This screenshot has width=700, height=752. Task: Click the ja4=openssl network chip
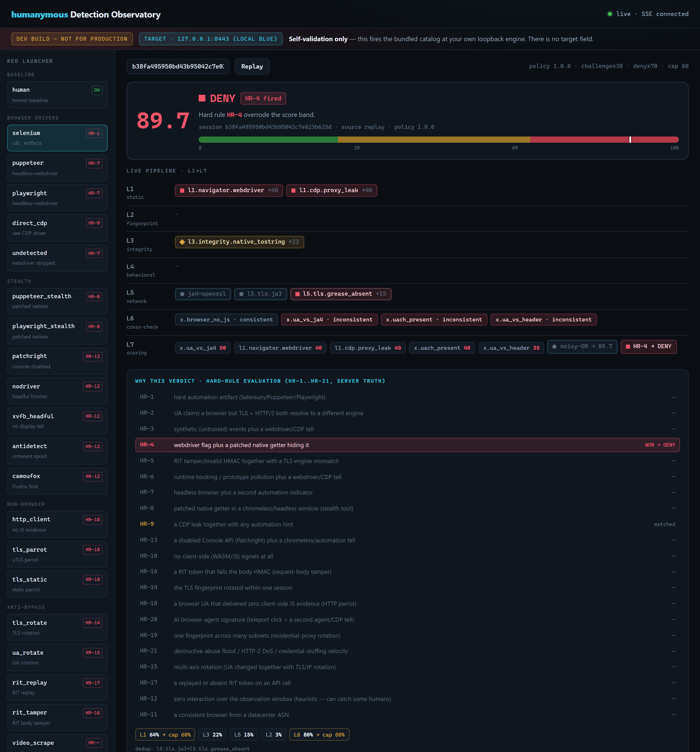203,294
